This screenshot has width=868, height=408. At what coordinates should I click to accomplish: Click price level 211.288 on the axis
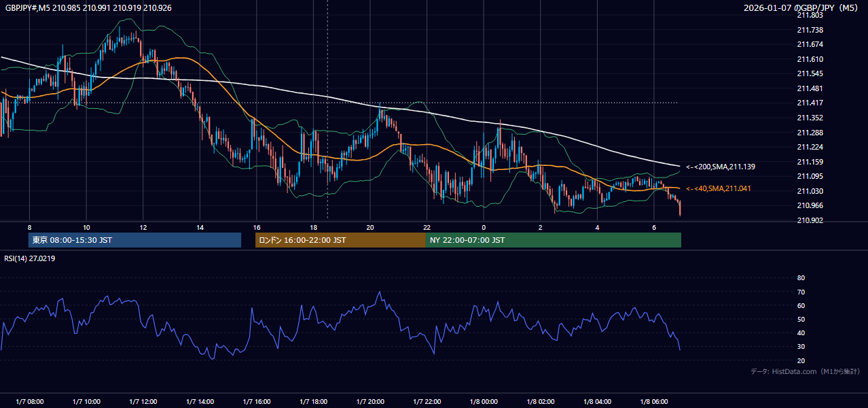click(x=810, y=133)
